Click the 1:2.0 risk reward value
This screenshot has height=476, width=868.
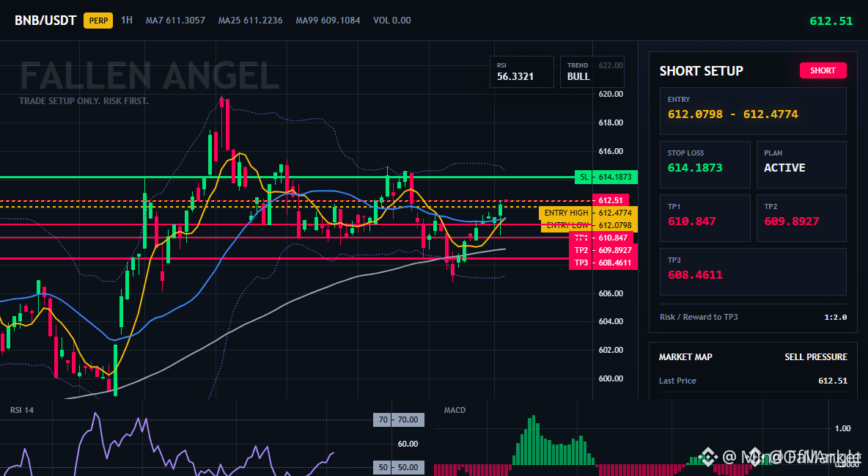coord(835,318)
